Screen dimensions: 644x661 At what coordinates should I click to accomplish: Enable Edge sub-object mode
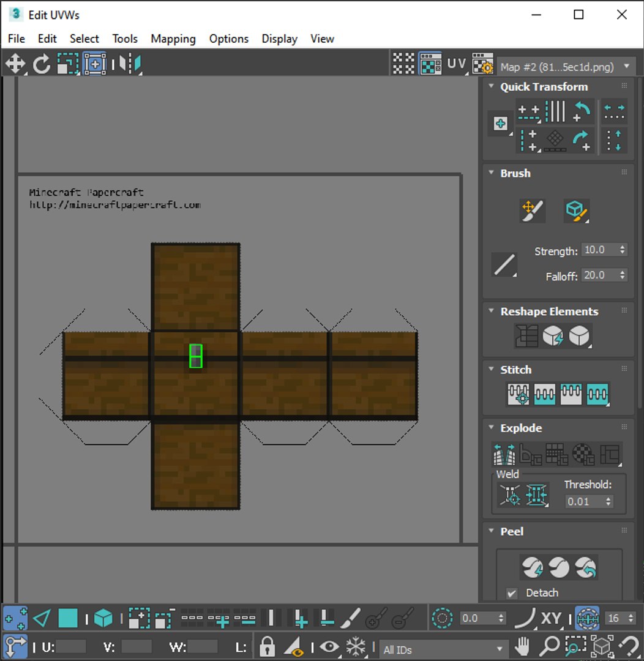click(42, 618)
